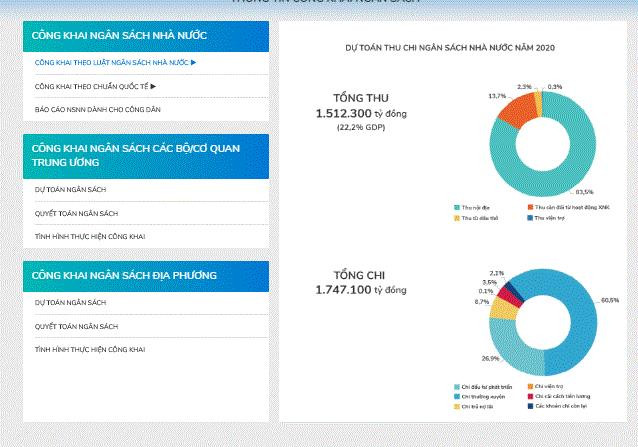Toggle Thu từ dầu thô legend marker
Viewport: 638px width, 447px height.
[455, 218]
